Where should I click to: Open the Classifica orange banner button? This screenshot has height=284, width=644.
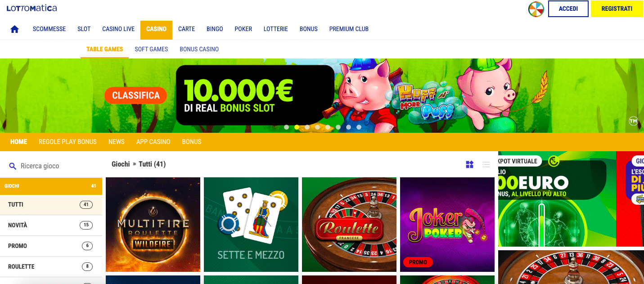click(x=135, y=95)
